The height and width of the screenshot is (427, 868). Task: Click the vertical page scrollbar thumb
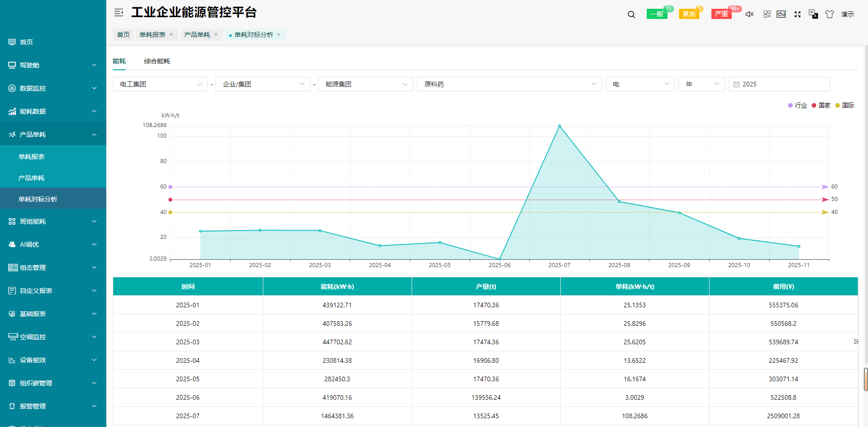866,379
